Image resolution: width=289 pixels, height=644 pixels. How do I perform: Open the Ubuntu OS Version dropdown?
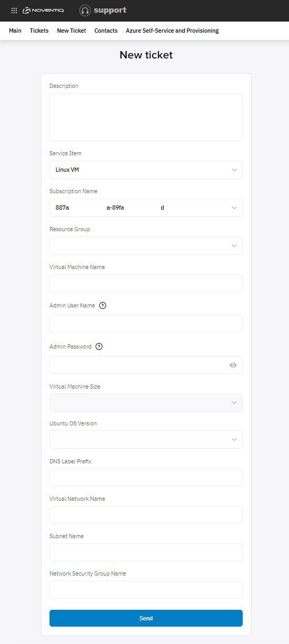(146, 439)
